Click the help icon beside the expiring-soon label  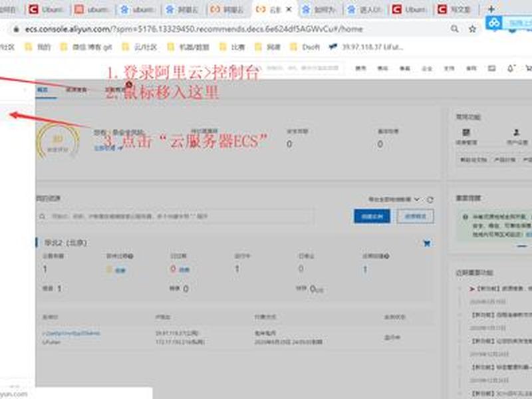(x=131, y=256)
